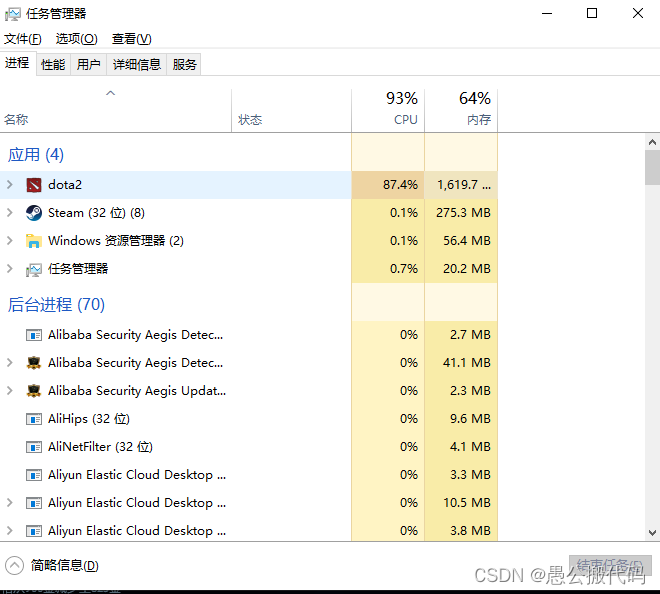Expand the Steam (32 位) (8) group

coord(10,213)
